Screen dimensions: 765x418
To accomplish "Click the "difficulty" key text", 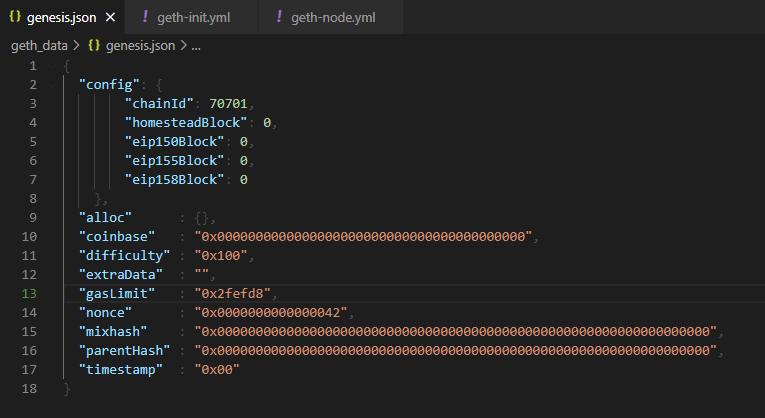I will [124, 256].
